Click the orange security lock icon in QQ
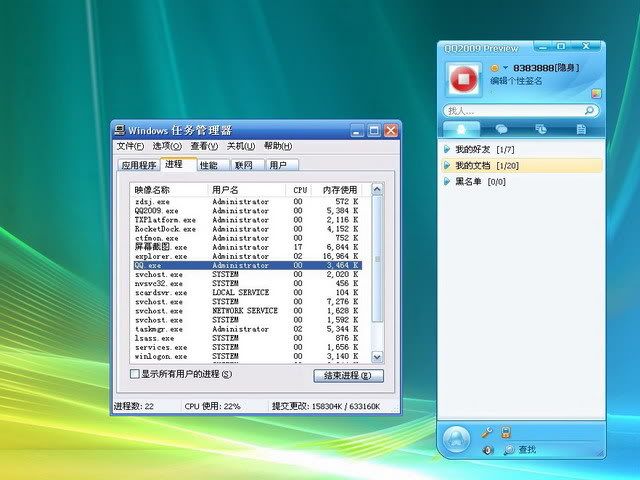The height and width of the screenshot is (480, 640). point(506,432)
